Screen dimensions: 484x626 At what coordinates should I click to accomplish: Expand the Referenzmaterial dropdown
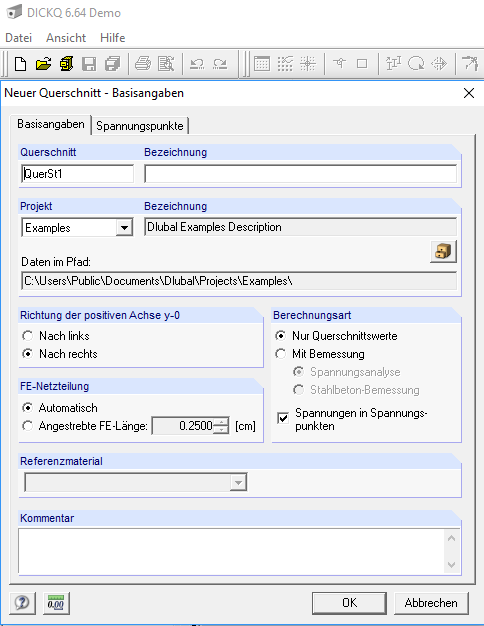pyautogui.click(x=238, y=483)
